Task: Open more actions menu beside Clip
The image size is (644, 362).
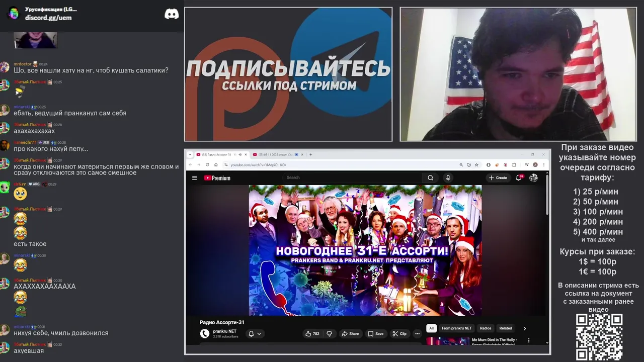Action: [x=417, y=333]
